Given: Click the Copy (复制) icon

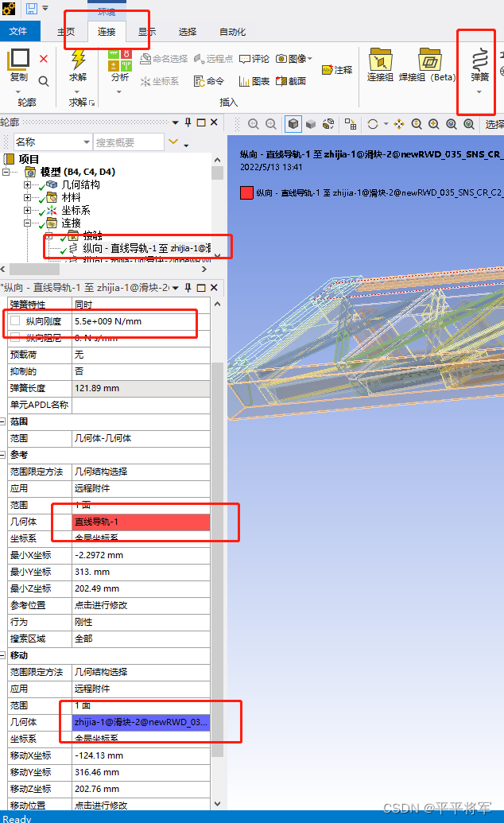Looking at the screenshot, I should pyautogui.click(x=19, y=60).
